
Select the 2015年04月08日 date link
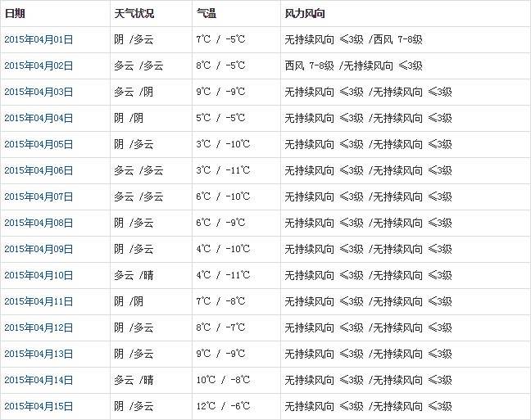[39, 223]
